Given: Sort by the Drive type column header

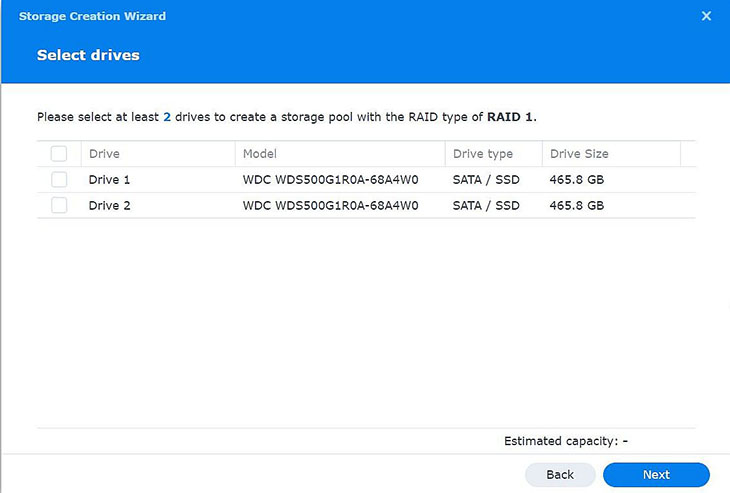Looking at the screenshot, I should [494, 154].
